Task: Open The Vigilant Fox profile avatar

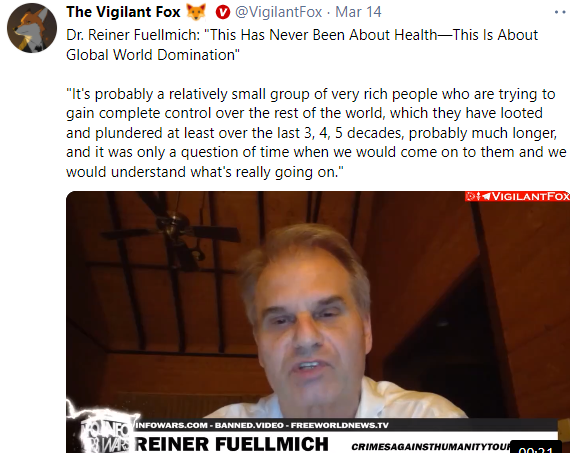Action: click(32, 28)
